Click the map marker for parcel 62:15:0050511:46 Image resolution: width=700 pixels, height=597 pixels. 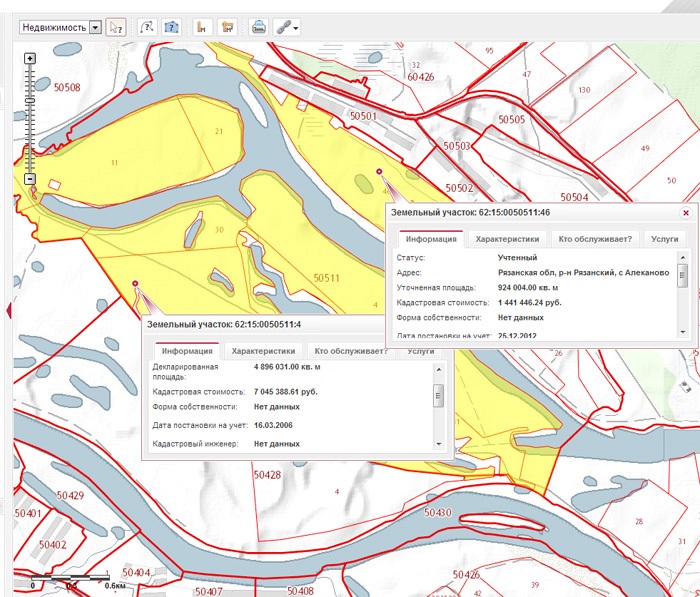(x=379, y=173)
